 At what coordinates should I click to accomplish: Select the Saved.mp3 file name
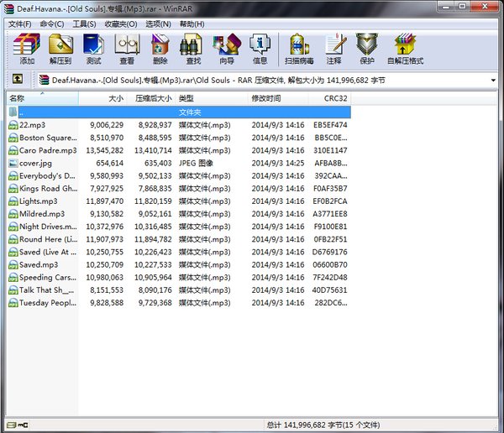pos(39,264)
